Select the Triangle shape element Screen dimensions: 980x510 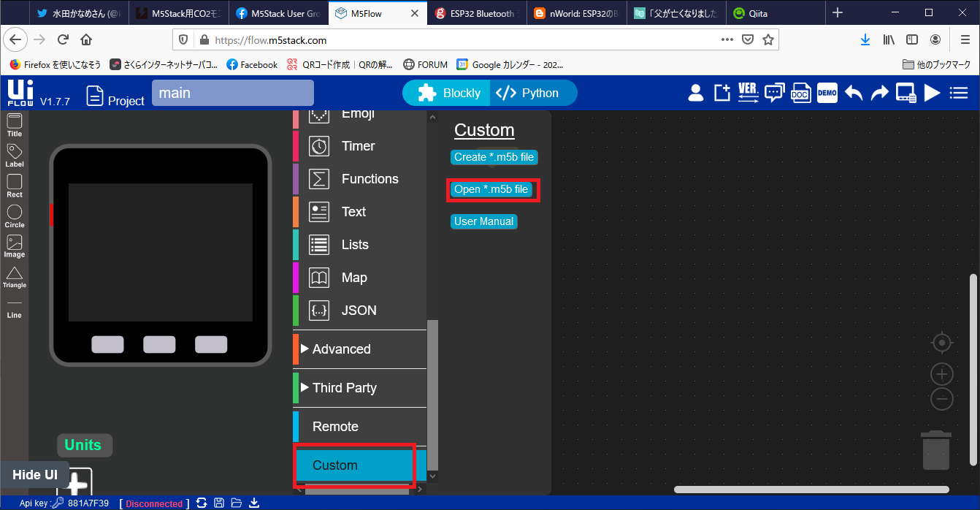pyautogui.click(x=15, y=277)
